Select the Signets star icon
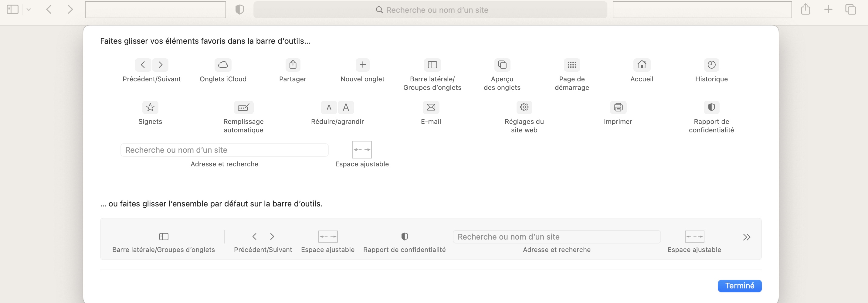The width and height of the screenshot is (868, 303). 150,107
